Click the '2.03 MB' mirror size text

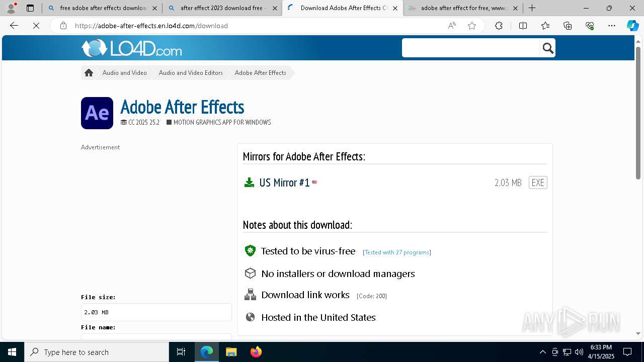508,183
